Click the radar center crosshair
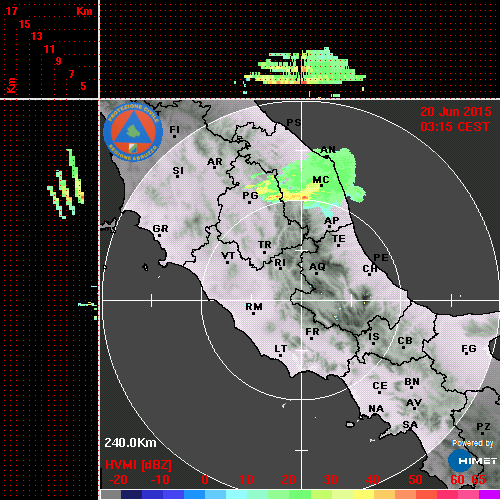The height and width of the screenshot is (500, 500). [302, 300]
